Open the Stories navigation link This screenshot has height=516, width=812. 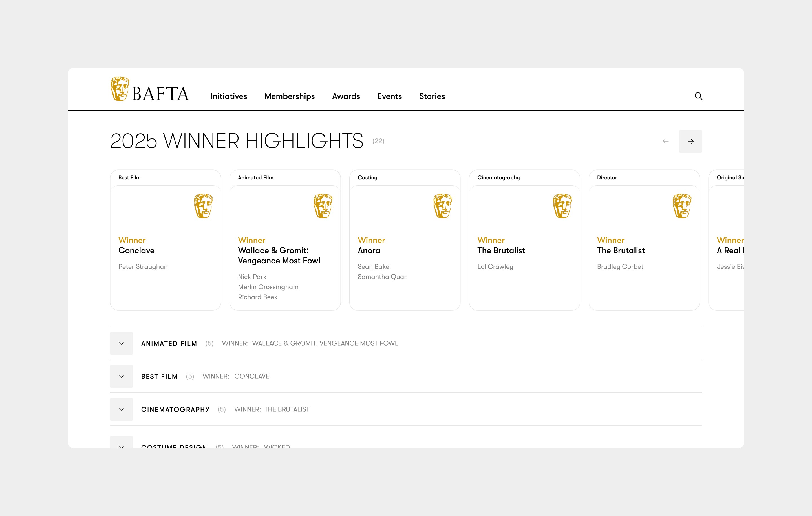point(432,96)
